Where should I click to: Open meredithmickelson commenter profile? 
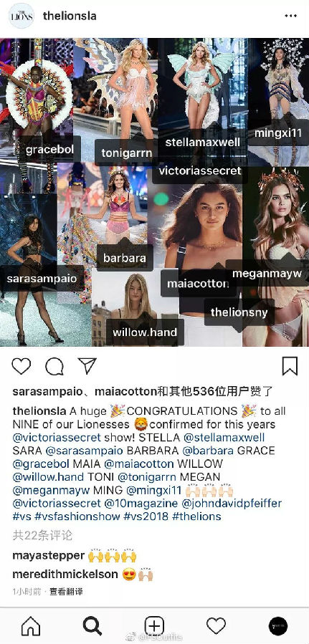(65, 574)
